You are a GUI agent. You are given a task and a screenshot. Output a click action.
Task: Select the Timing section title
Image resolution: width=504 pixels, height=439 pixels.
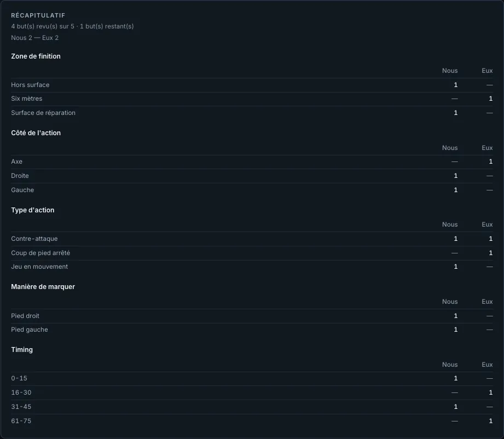click(x=22, y=350)
